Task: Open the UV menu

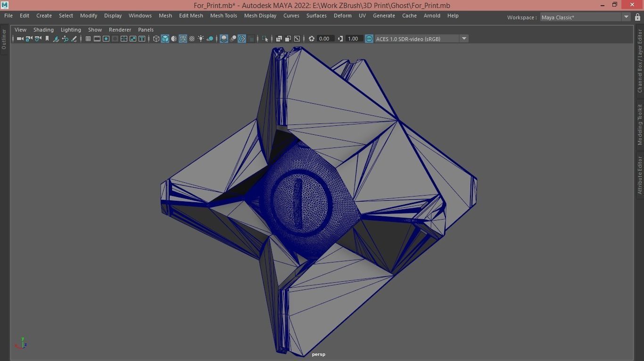Action: click(x=362, y=16)
